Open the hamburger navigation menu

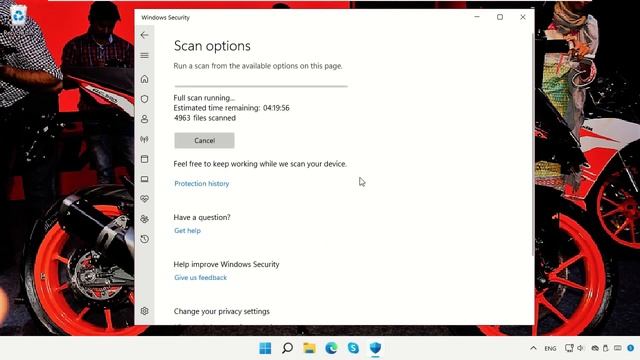[x=144, y=56]
